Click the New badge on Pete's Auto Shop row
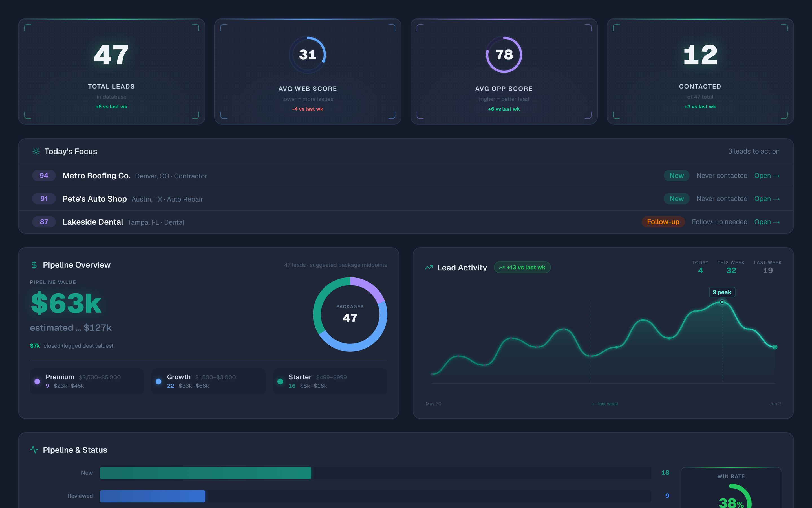This screenshot has height=508, width=812. tap(676, 199)
